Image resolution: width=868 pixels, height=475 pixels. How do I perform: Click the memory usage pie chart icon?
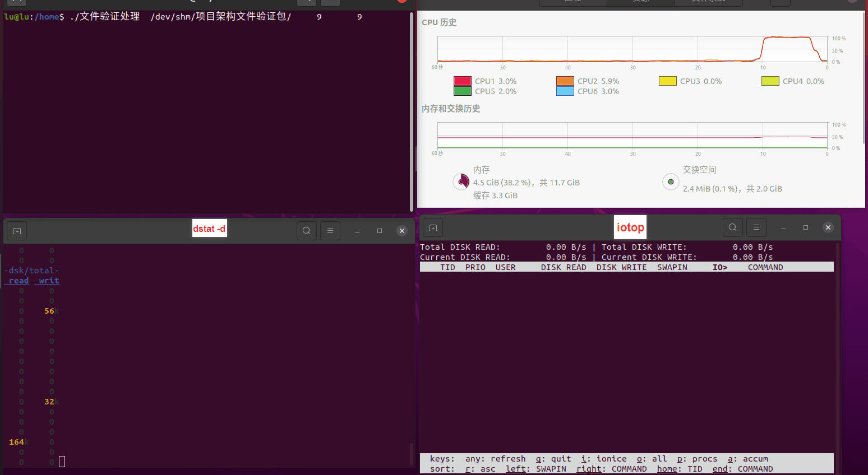click(461, 181)
